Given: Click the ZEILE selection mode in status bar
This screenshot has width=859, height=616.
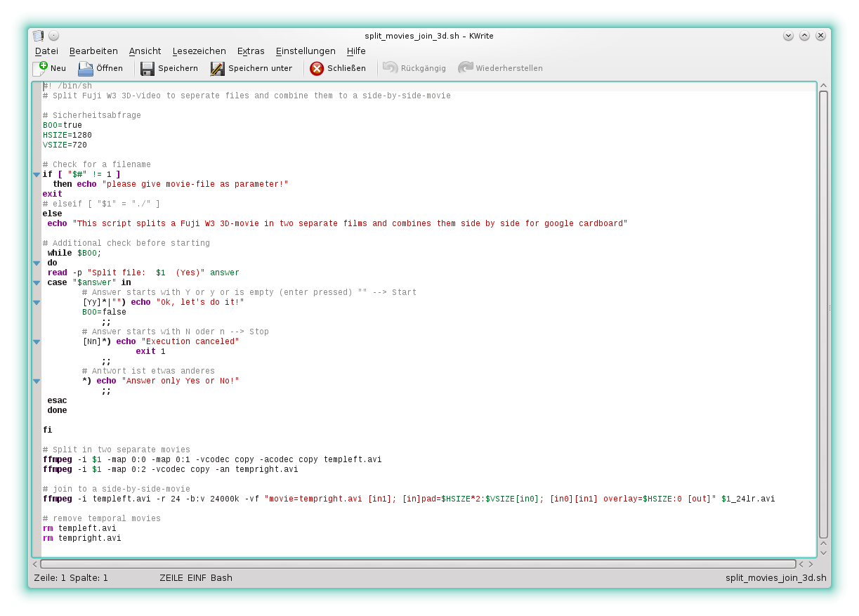Looking at the screenshot, I should [x=171, y=578].
